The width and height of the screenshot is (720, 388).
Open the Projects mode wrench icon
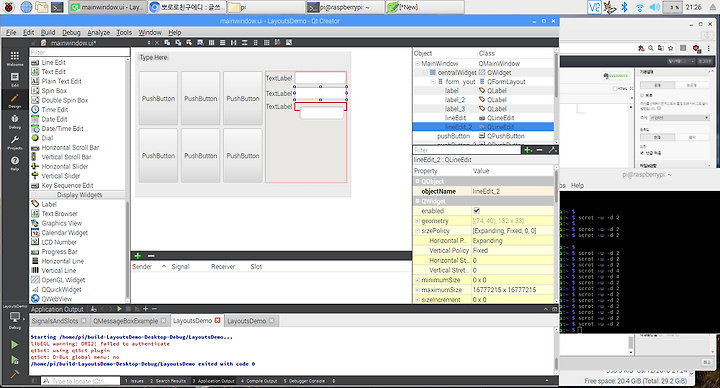(15, 142)
